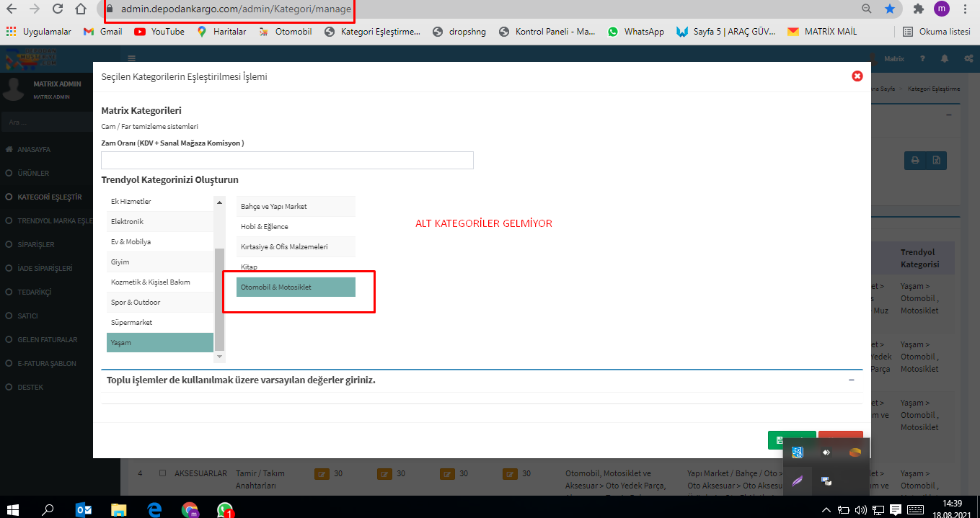Click the hamburger menu icon in header
The image size is (980, 518).
point(132,59)
